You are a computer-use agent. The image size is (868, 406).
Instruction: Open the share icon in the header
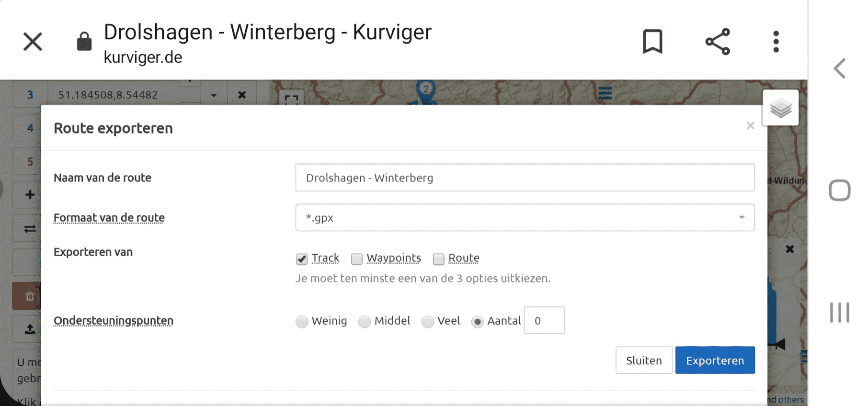tap(718, 42)
